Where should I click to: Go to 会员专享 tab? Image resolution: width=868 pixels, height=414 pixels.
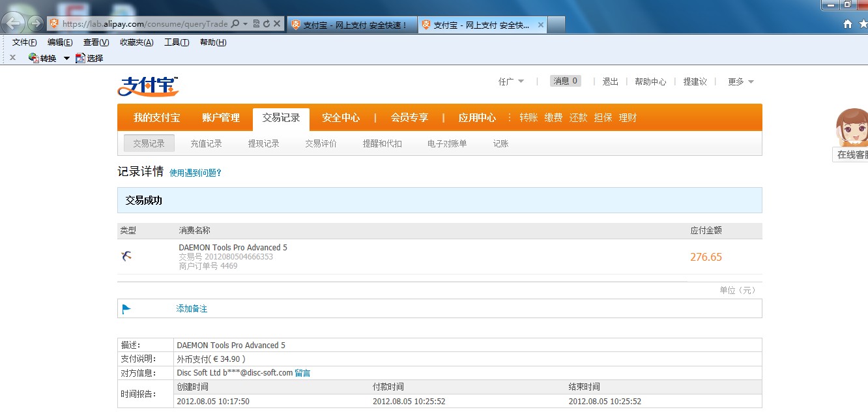click(409, 117)
